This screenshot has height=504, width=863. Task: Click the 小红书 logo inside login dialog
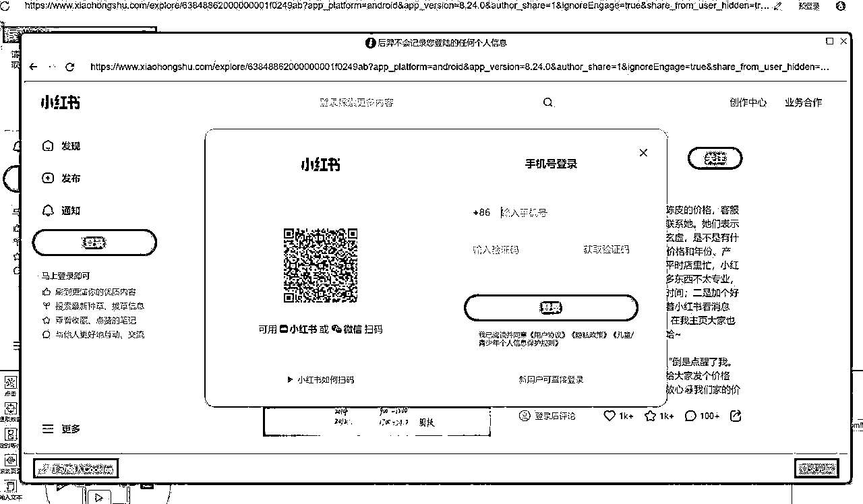click(320, 164)
